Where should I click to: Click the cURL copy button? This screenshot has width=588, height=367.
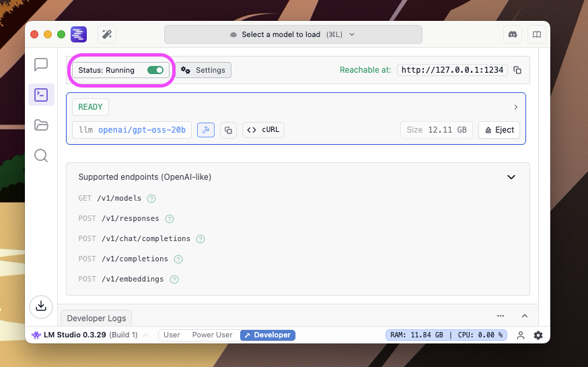click(263, 130)
